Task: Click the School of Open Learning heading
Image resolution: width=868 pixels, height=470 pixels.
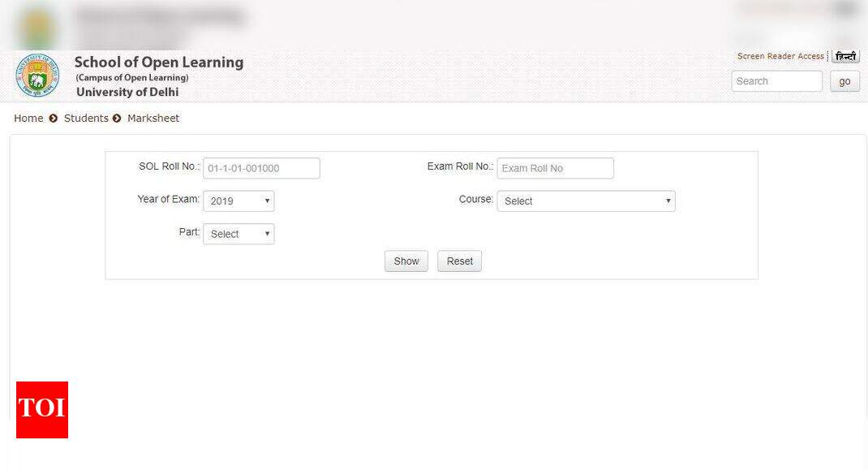Action: pos(159,63)
